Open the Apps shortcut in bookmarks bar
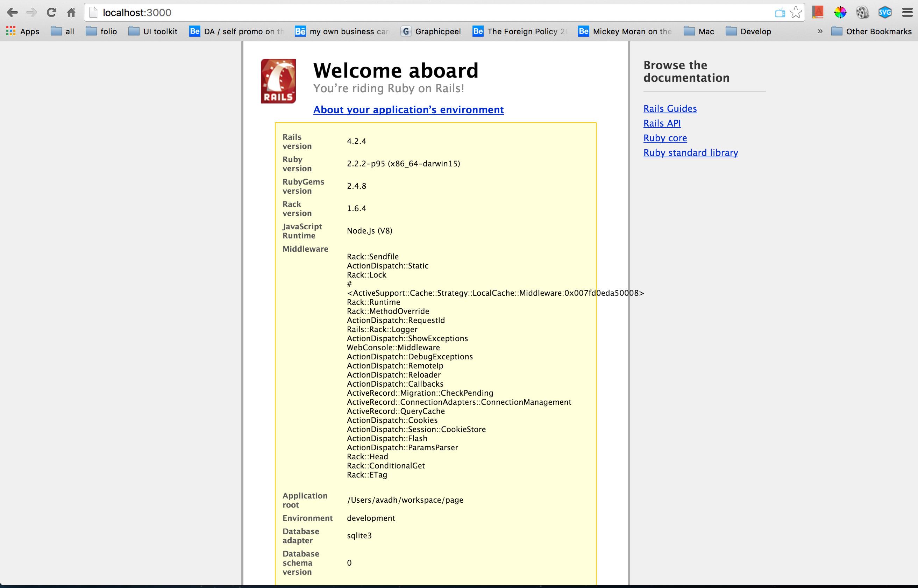Image resolution: width=918 pixels, height=588 pixels. (23, 31)
